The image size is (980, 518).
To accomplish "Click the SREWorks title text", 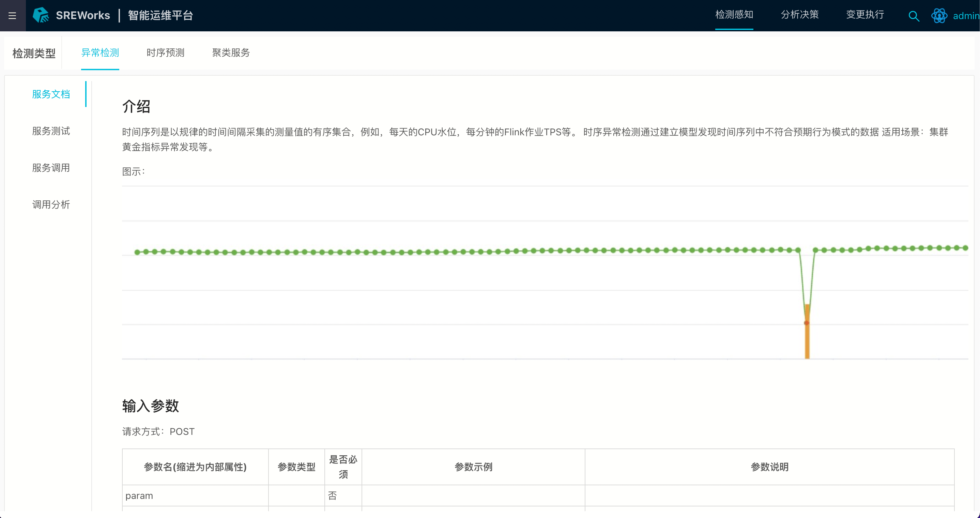I will tap(83, 15).
